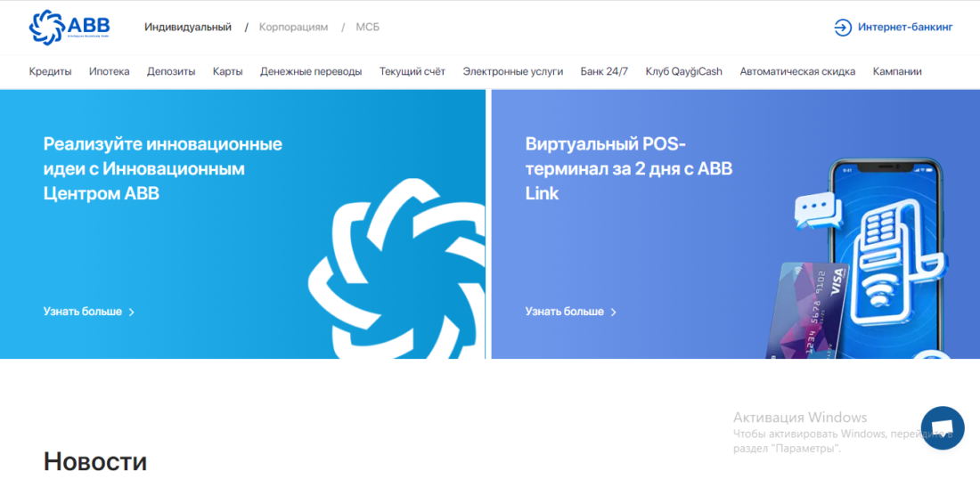980x479 pixels.
Task: Open the chat support bubble icon
Action: (x=943, y=428)
